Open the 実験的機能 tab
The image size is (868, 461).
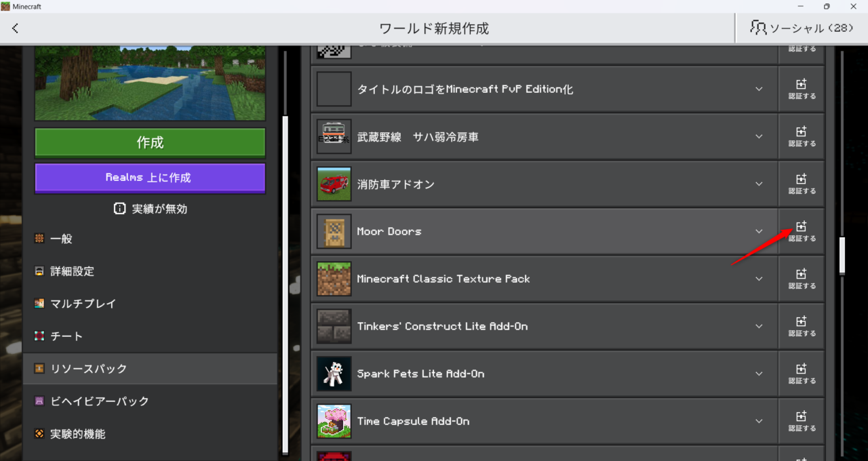click(150, 434)
